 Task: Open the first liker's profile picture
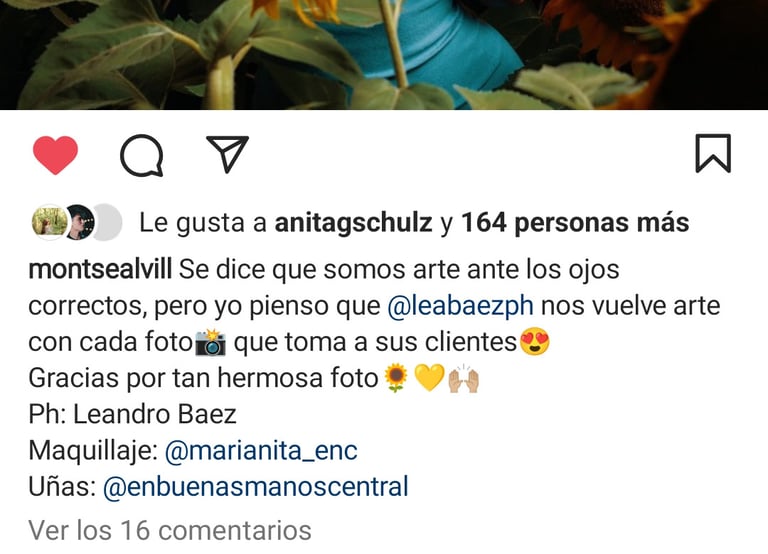(49, 222)
